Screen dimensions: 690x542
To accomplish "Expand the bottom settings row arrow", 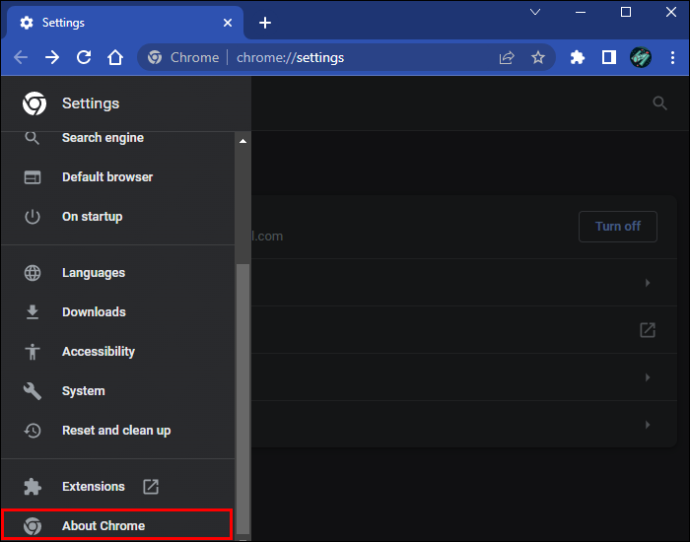I will pyautogui.click(x=647, y=425).
